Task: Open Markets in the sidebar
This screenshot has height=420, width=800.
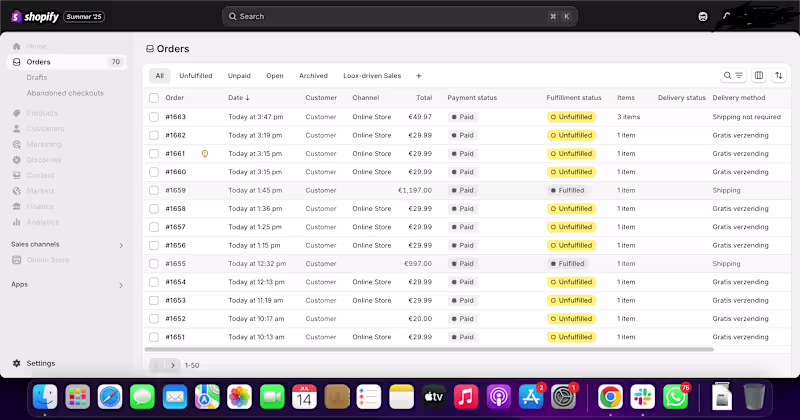Action: 40,191
